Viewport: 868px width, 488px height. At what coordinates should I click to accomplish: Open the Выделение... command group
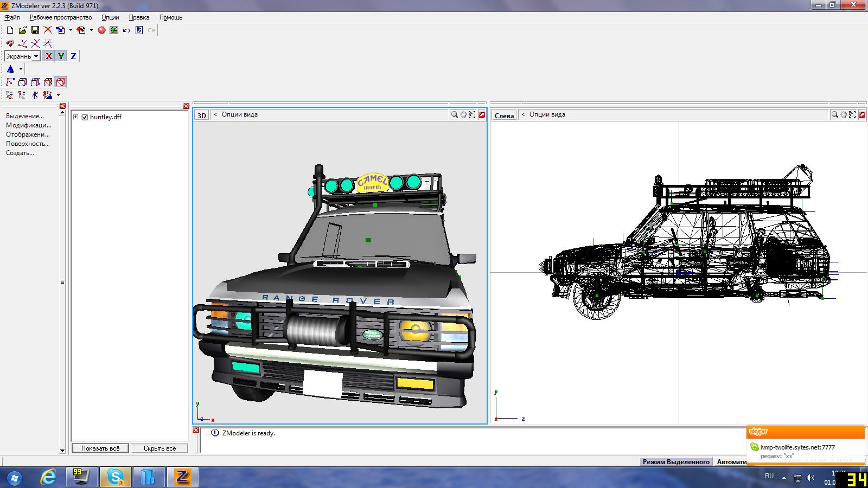click(25, 116)
